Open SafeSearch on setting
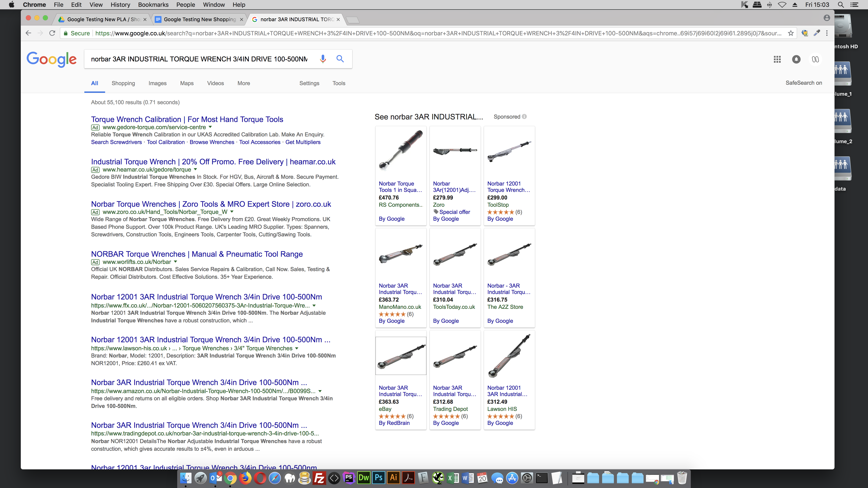This screenshot has height=488, width=868. click(804, 83)
